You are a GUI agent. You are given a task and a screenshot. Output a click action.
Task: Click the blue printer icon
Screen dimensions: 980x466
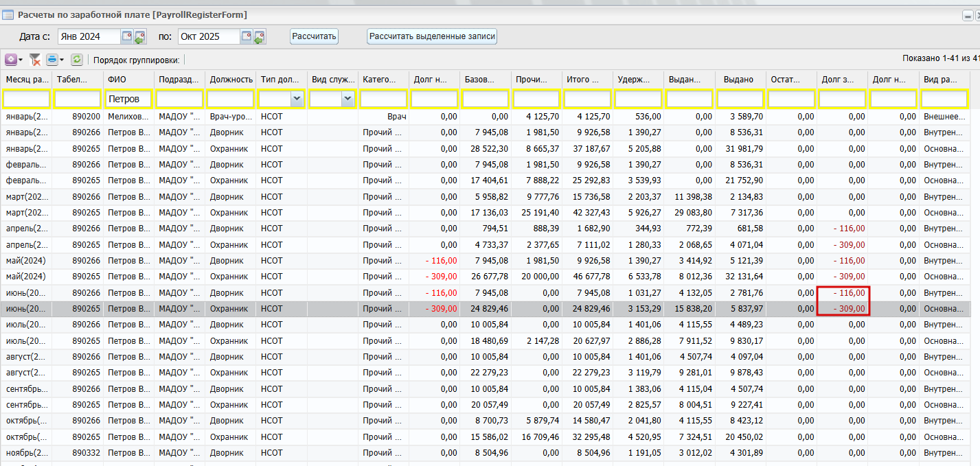point(52,60)
